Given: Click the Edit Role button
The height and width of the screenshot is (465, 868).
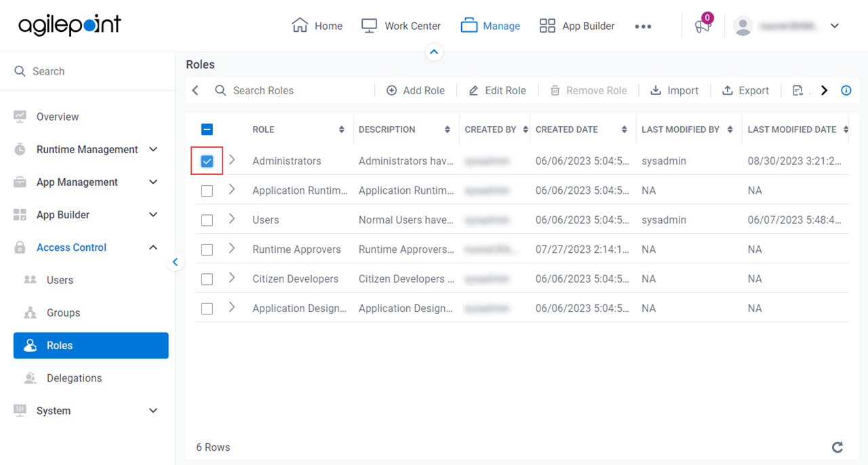Looking at the screenshot, I should point(497,90).
